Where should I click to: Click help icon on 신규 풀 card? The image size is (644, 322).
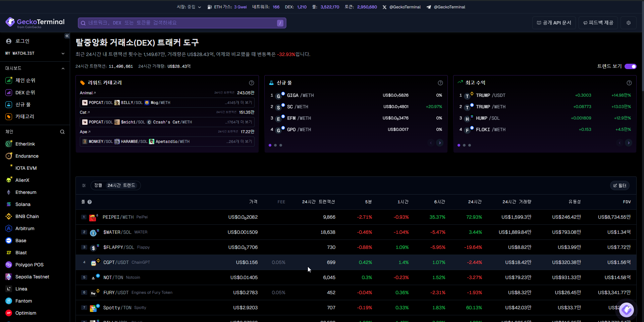440,83
